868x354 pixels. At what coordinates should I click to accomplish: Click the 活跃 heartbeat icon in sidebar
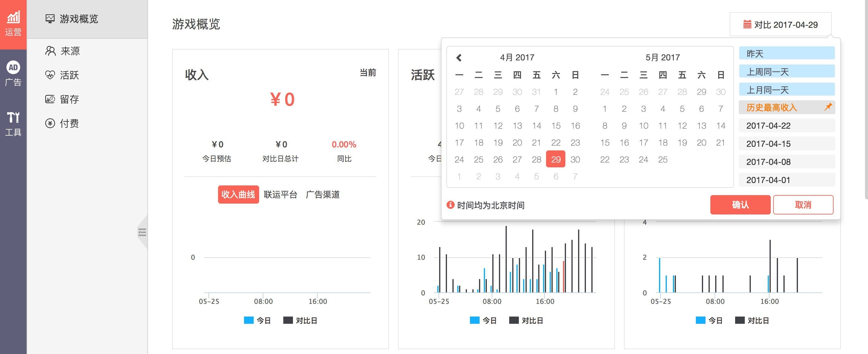[50, 75]
